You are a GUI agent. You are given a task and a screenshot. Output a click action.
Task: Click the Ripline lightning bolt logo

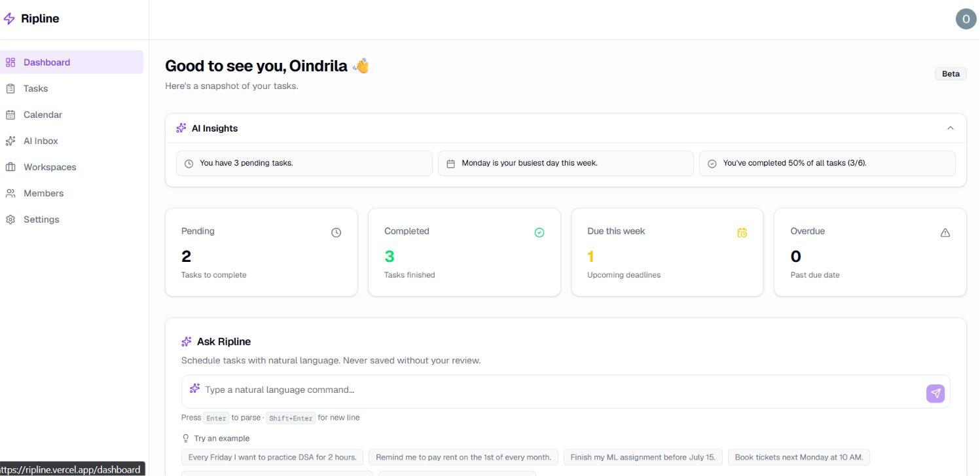pos(9,19)
